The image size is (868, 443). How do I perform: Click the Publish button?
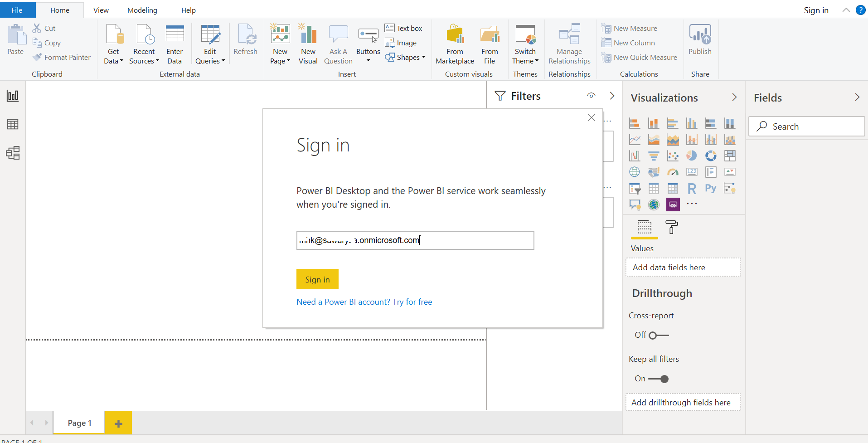tap(700, 40)
